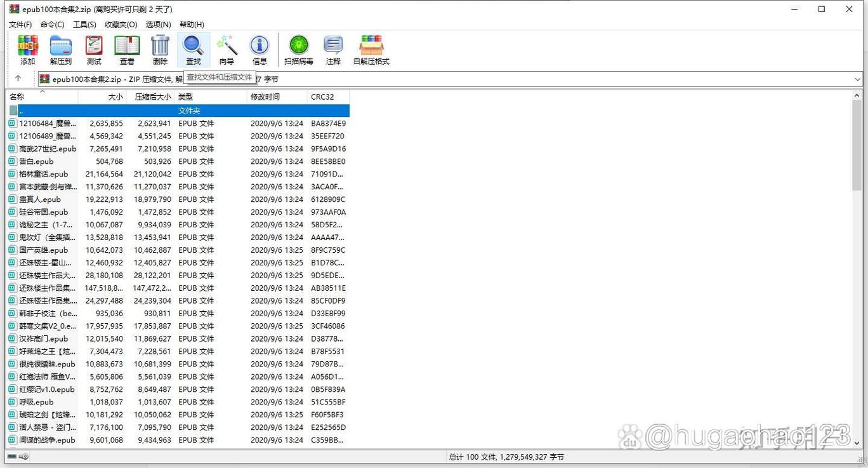
Task: Click the 删除 (Delete) trash icon
Action: coord(160,50)
